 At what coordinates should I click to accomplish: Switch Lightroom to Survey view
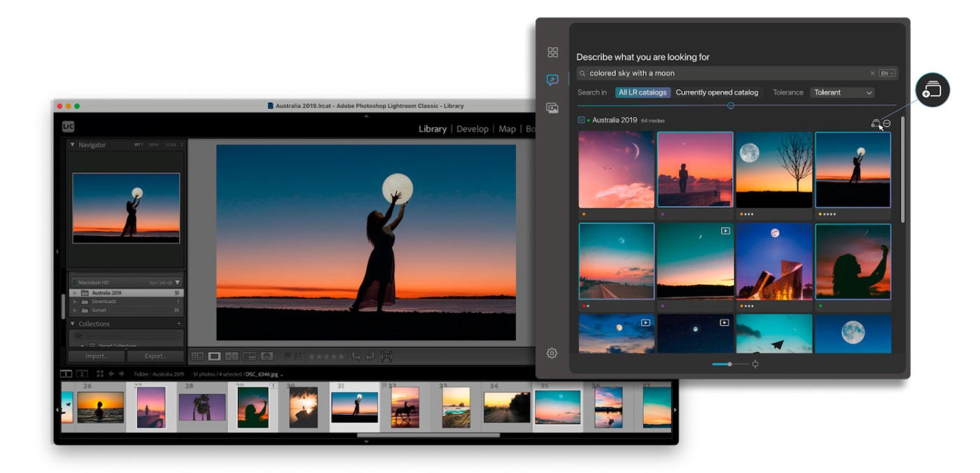(x=248, y=357)
